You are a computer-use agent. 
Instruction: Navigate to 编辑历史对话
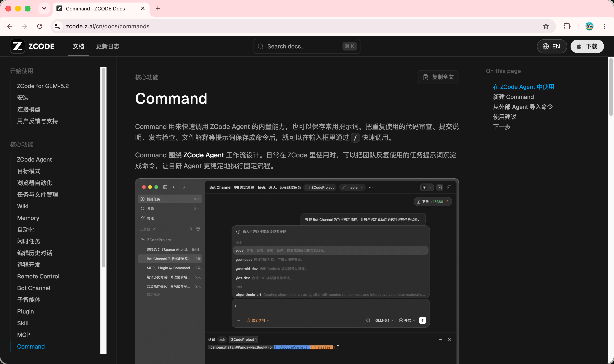35,253
